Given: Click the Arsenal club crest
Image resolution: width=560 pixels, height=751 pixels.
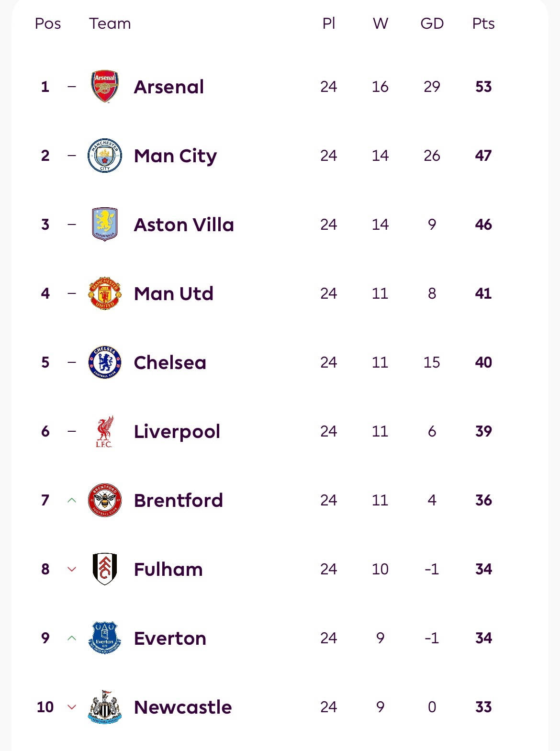Looking at the screenshot, I should (105, 87).
